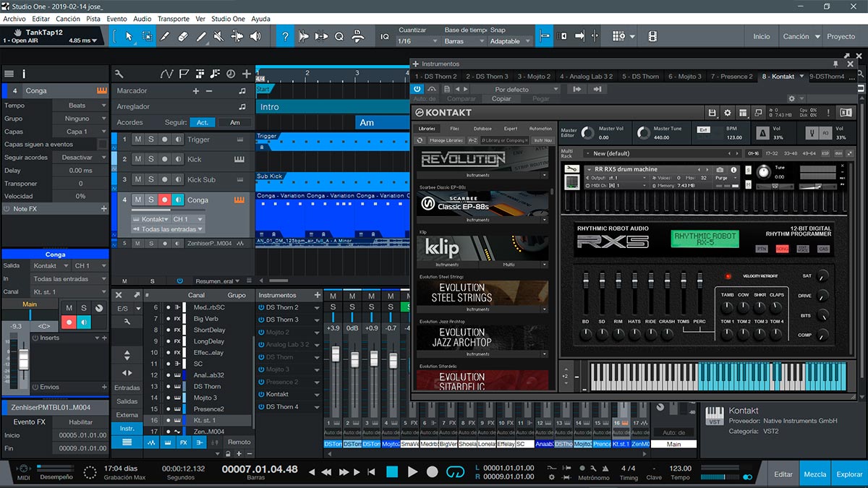Click Kontakt save floppy disk icon
The height and width of the screenshot is (488, 868).
coord(712,113)
